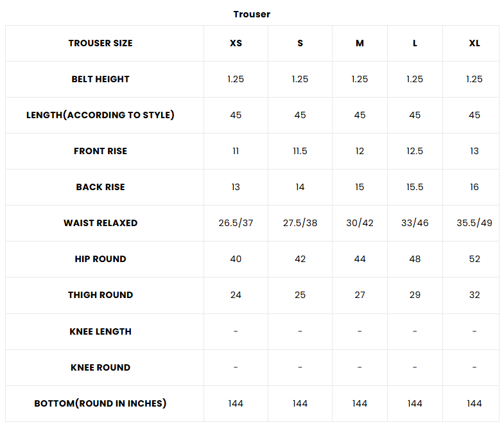Click the Trouser table title

[x=252, y=14]
